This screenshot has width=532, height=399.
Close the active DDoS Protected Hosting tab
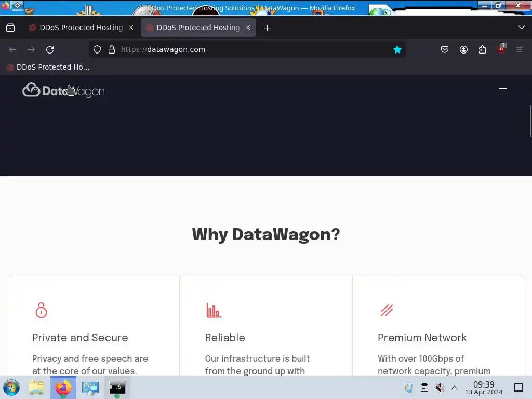pyautogui.click(x=248, y=28)
